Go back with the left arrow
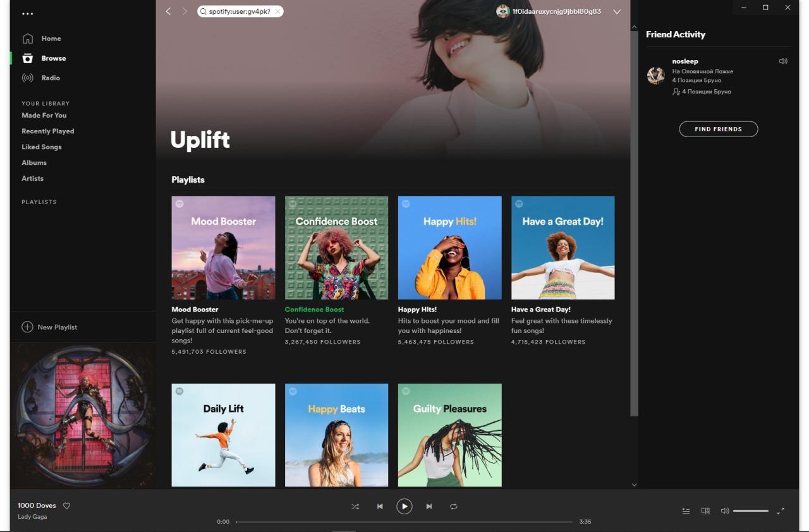 [x=168, y=11]
